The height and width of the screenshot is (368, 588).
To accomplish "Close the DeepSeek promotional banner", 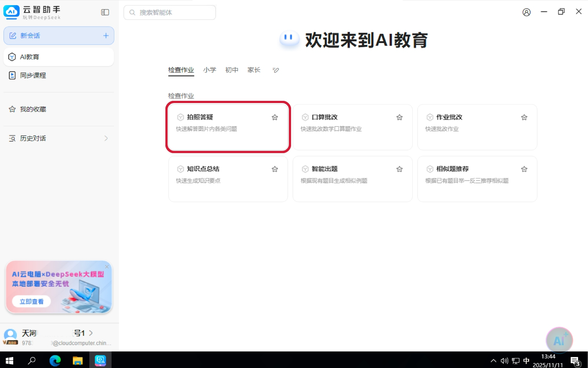I will tap(107, 266).
